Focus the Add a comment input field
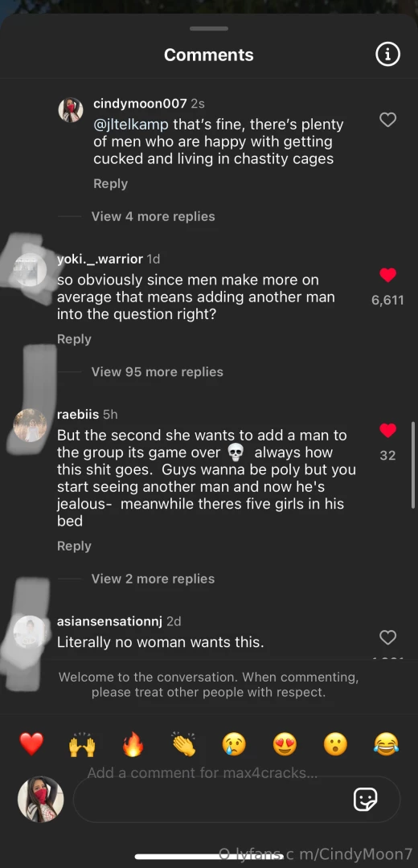This screenshot has height=868, width=418. (236, 800)
